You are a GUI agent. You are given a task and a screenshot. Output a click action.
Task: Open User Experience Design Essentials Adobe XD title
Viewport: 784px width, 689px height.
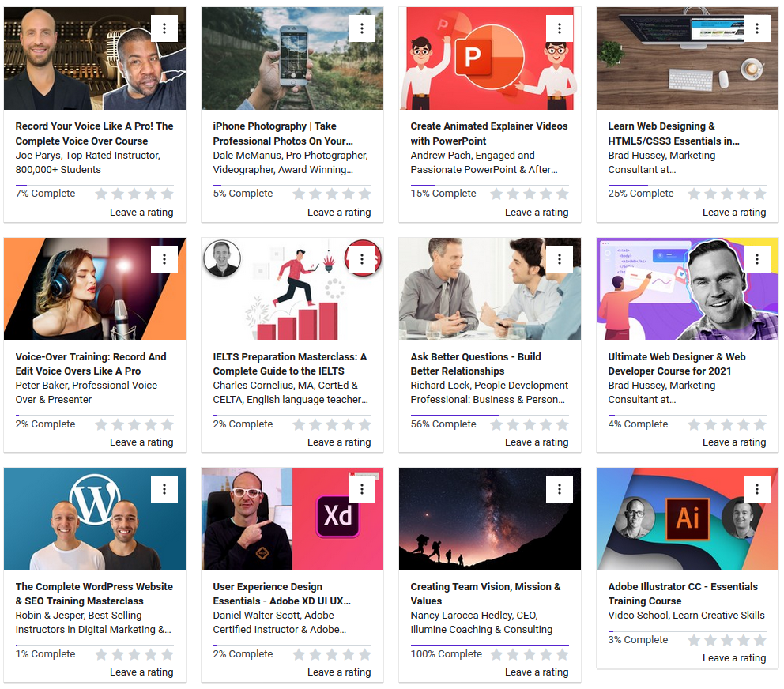(x=281, y=593)
